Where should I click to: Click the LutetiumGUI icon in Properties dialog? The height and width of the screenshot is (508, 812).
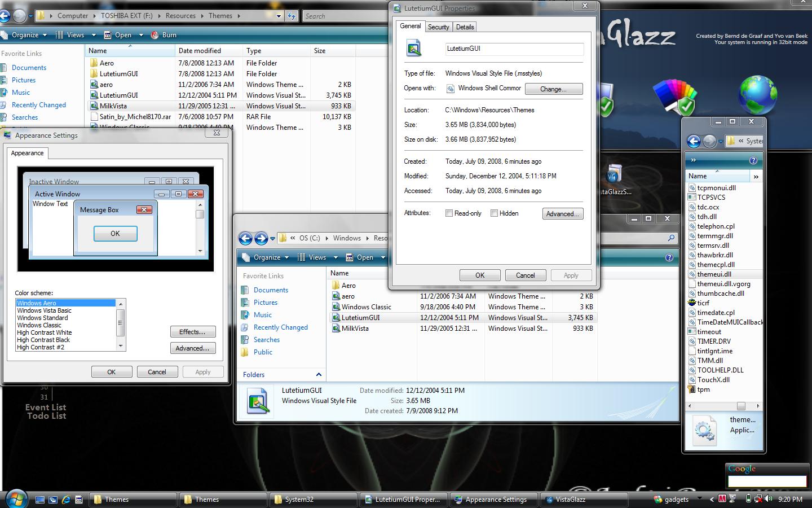pos(414,49)
